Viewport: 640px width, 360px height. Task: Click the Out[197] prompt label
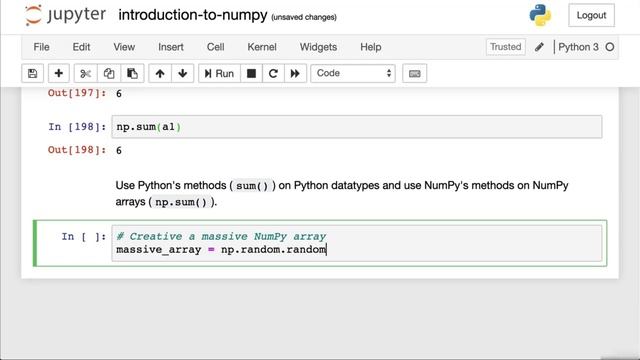[77, 93]
